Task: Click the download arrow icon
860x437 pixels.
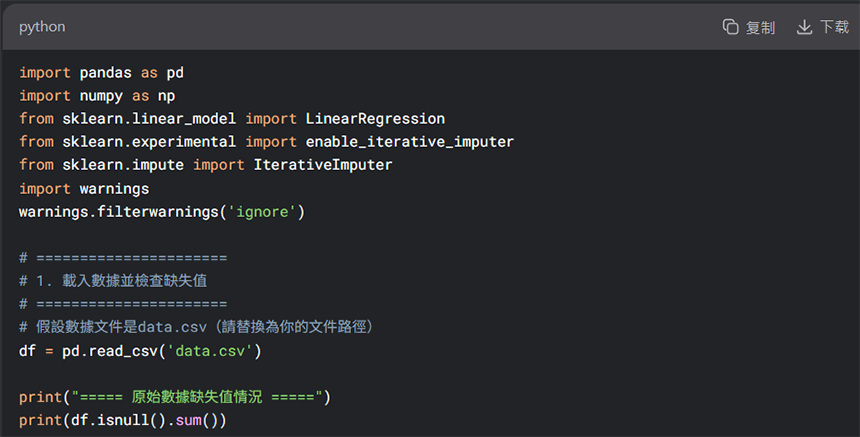Action: pyautogui.click(x=804, y=26)
